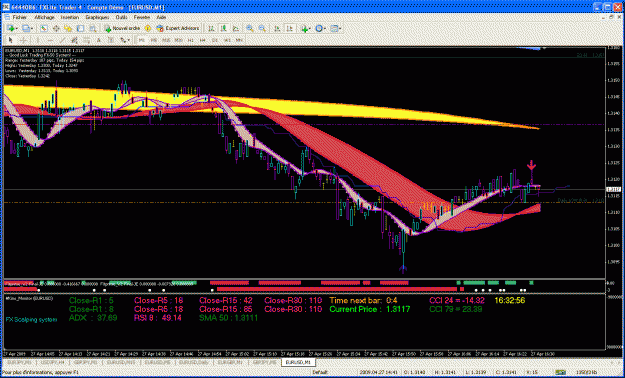Set timeframe to D1
The image size is (625, 378).
pyautogui.click(x=215, y=40)
